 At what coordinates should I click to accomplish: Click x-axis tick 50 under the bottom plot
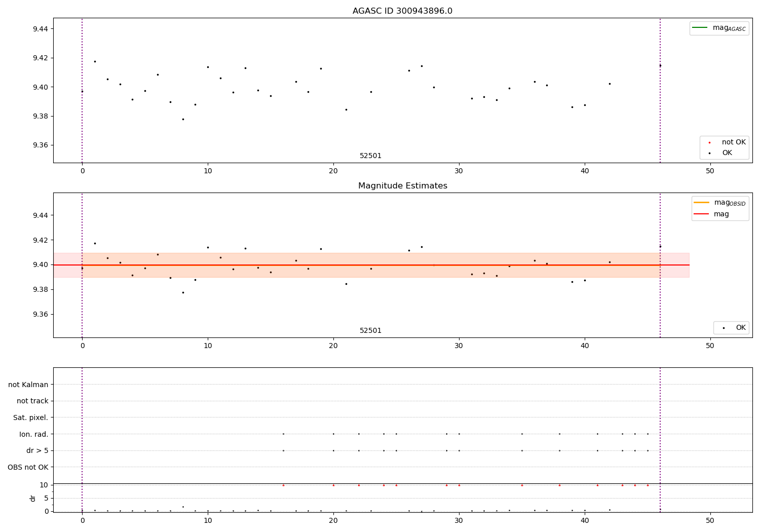click(710, 521)
